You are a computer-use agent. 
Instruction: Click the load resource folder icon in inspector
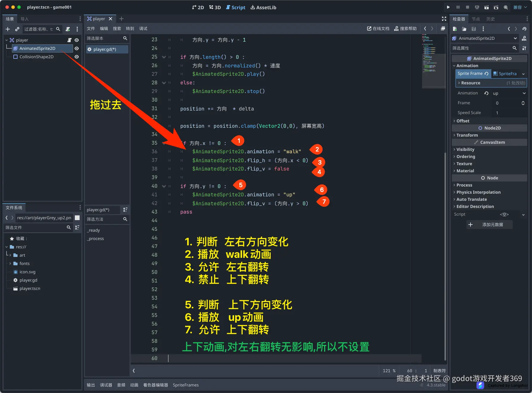tap(464, 29)
